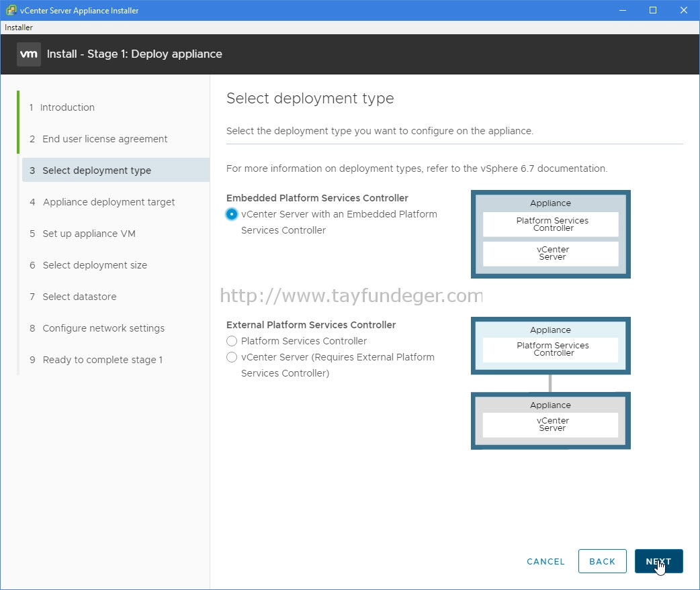Close the vCenter installer window
Screen dimensions: 700x590
683,10
